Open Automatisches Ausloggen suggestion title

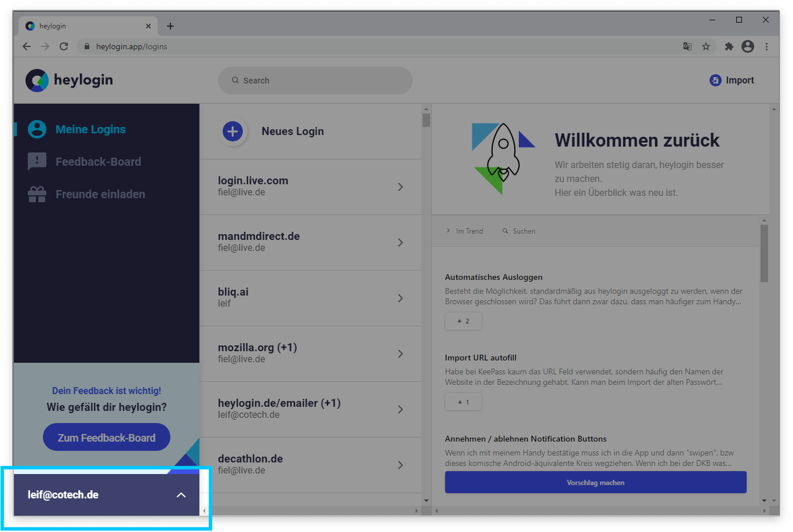coord(494,277)
